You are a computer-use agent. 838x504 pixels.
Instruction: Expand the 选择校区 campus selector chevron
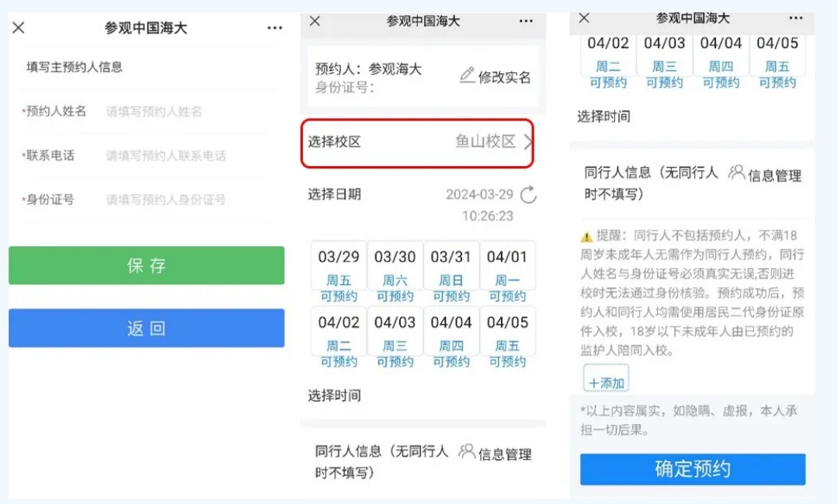(x=528, y=142)
